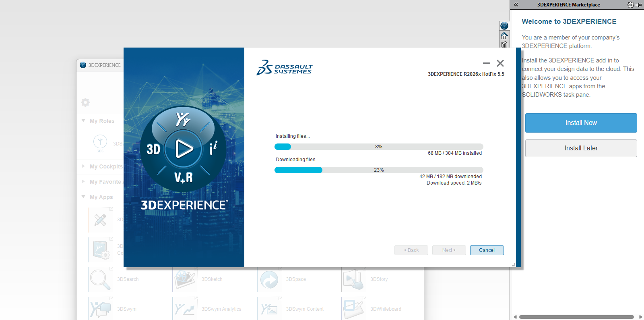Click the disabled Back button in the installer
644x320 pixels.
click(411, 250)
